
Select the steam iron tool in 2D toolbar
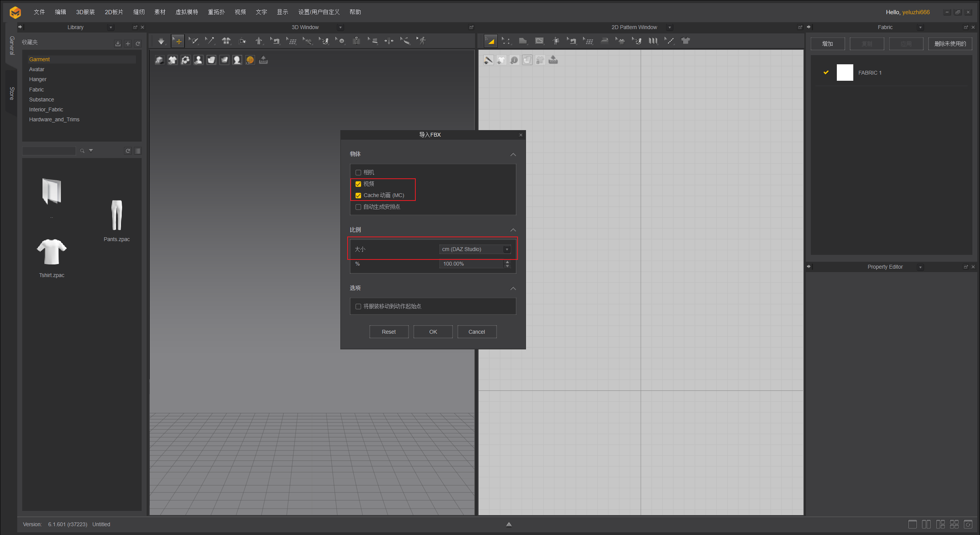coord(604,41)
